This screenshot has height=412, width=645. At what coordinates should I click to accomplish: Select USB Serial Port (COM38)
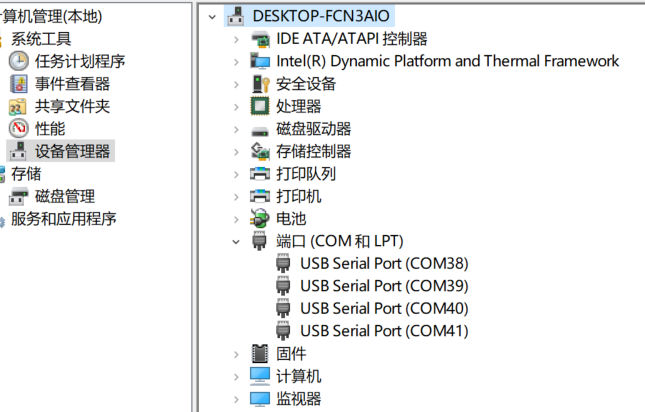pyautogui.click(x=384, y=264)
